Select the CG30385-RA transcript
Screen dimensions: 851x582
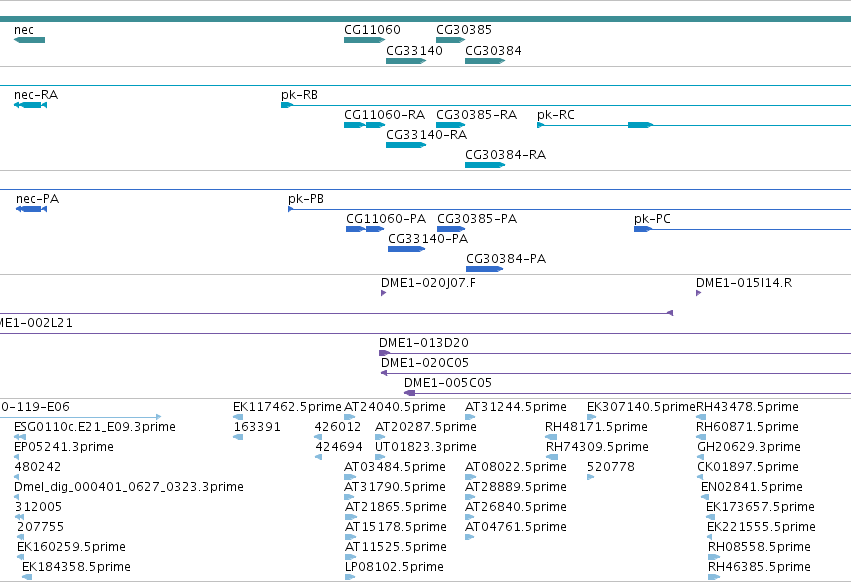[x=450, y=125]
